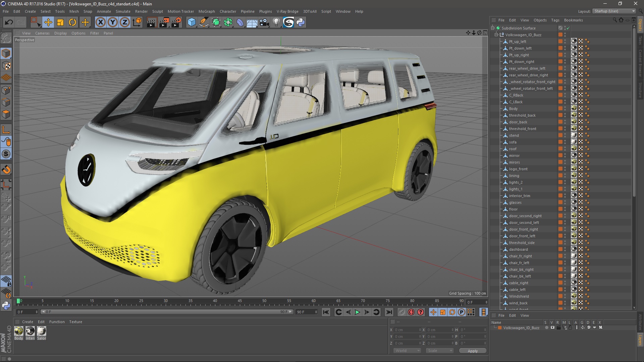Click the Render View icon
This screenshot has height=362, width=644.
152,22
